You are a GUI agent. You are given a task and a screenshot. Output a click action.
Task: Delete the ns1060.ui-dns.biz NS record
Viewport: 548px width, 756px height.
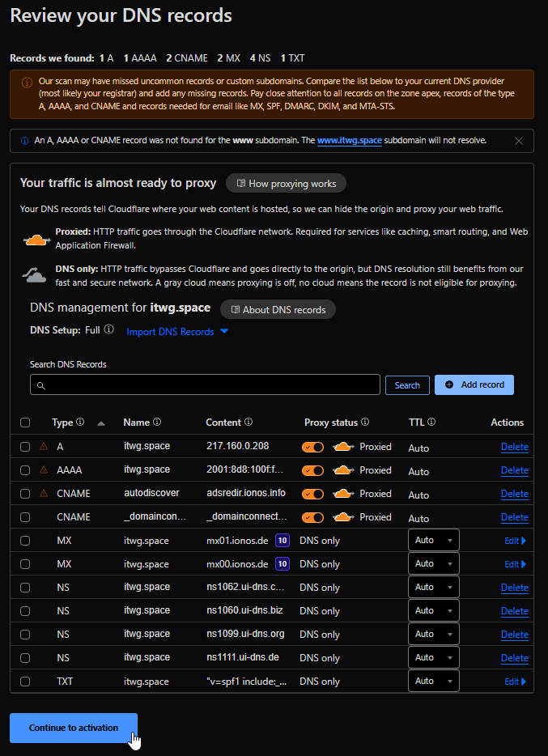514,611
